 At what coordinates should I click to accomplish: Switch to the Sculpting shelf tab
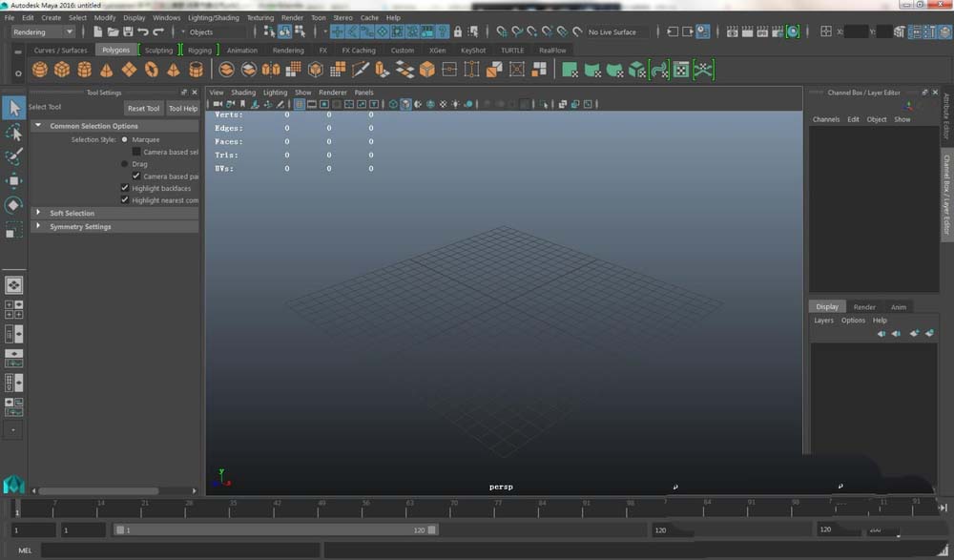click(158, 50)
